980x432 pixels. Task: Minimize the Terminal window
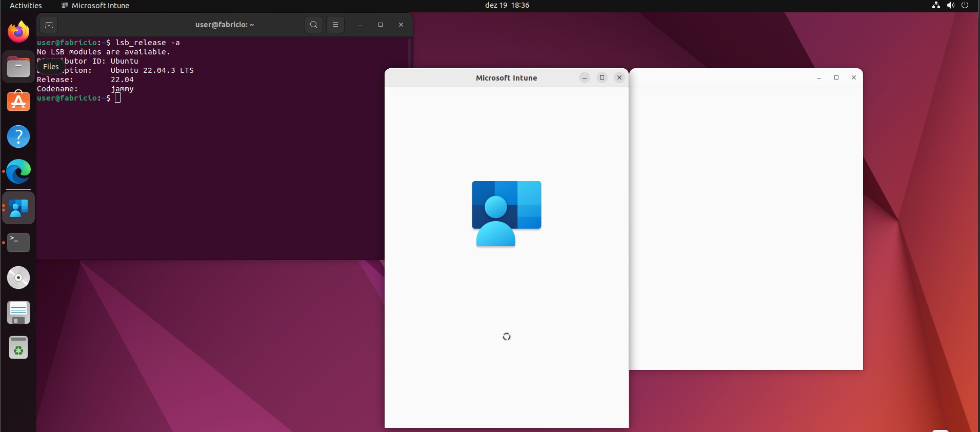[x=360, y=25]
